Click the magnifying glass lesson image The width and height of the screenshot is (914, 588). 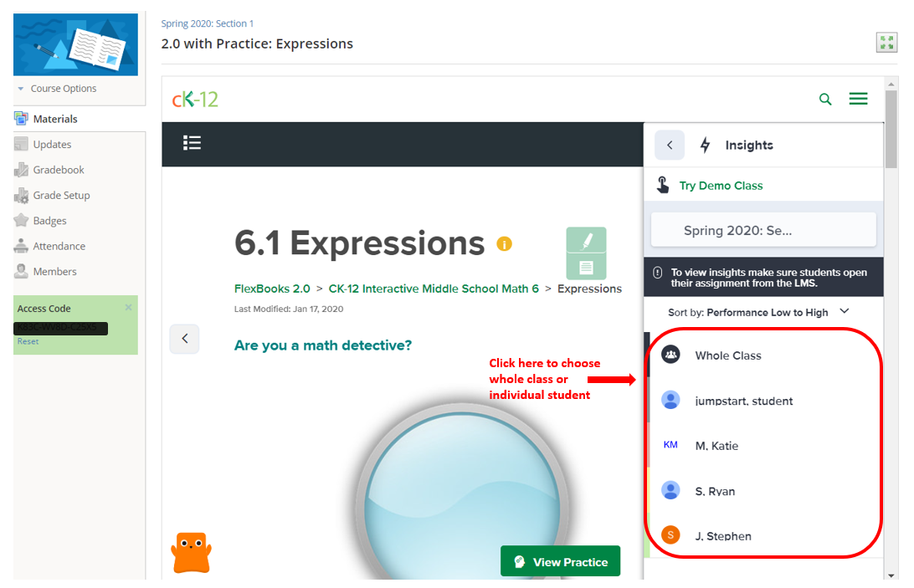[462, 489]
